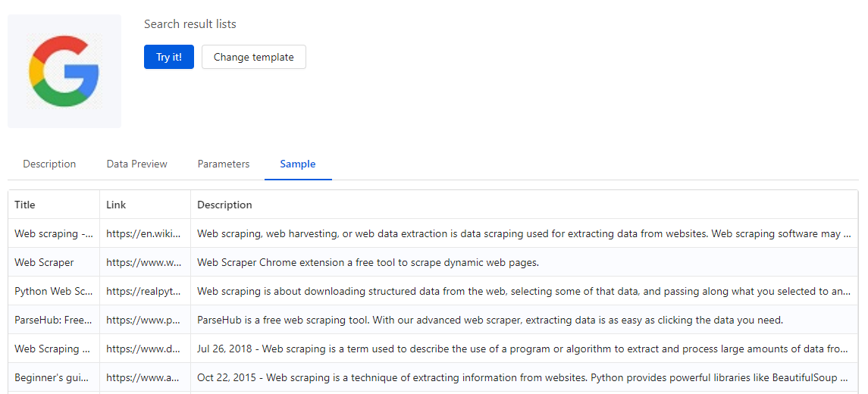Click the https://en.wiki... link cell
868x394 pixels.
144,233
